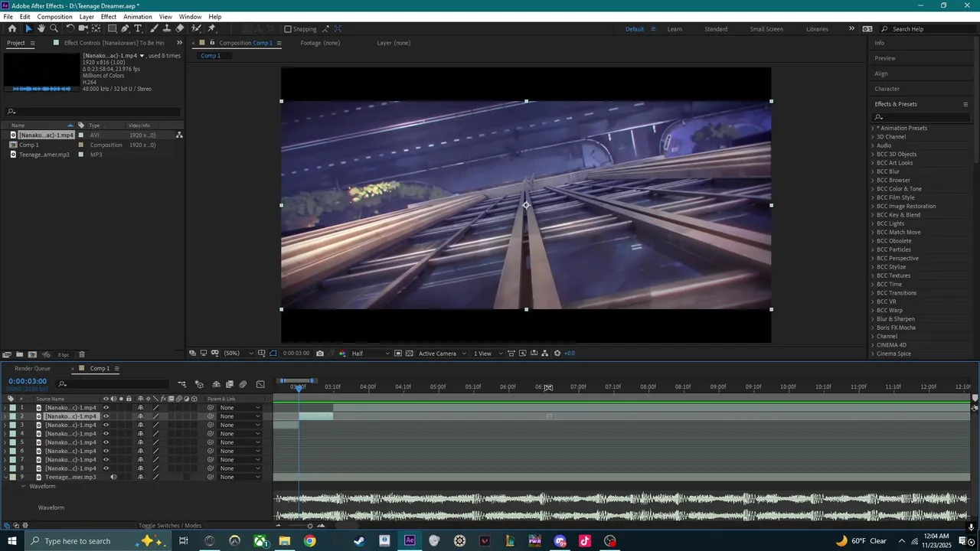Open the File menu
980x551 pixels.
[8, 17]
